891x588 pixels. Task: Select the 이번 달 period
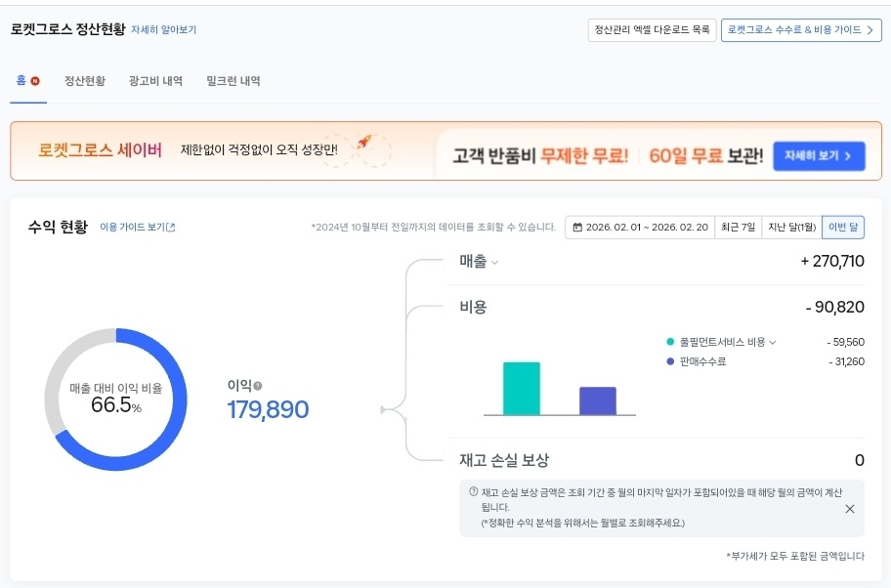click(x=843, y=228)
